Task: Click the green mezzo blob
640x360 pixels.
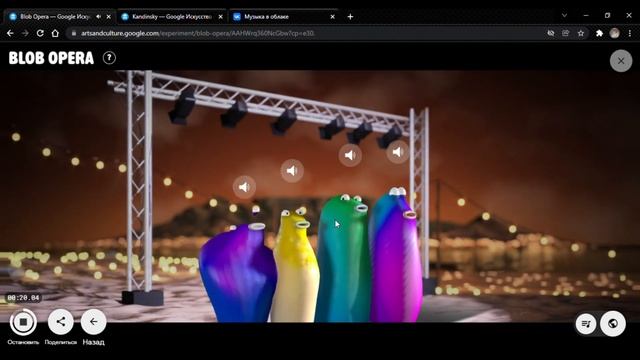Action: [344, 261]
